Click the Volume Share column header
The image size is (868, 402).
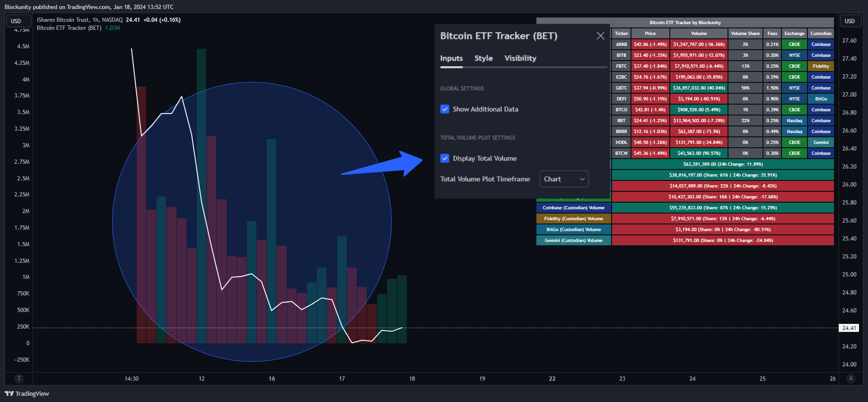745,34
